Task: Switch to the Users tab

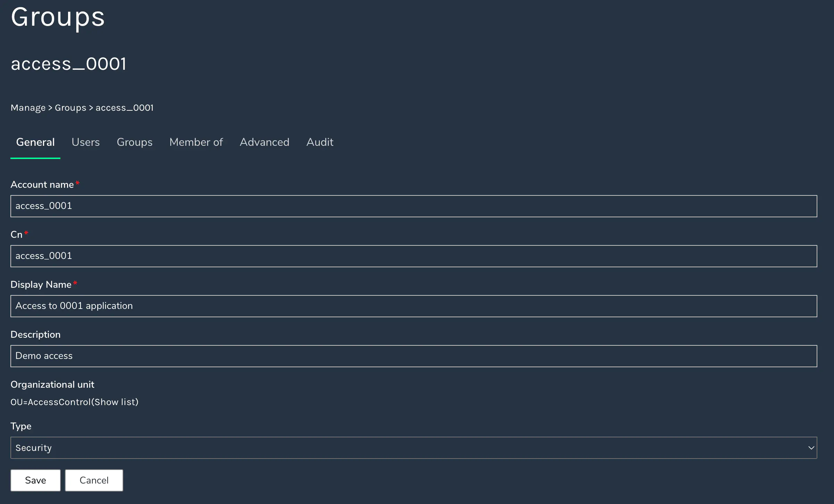Action: coord(85,142)
